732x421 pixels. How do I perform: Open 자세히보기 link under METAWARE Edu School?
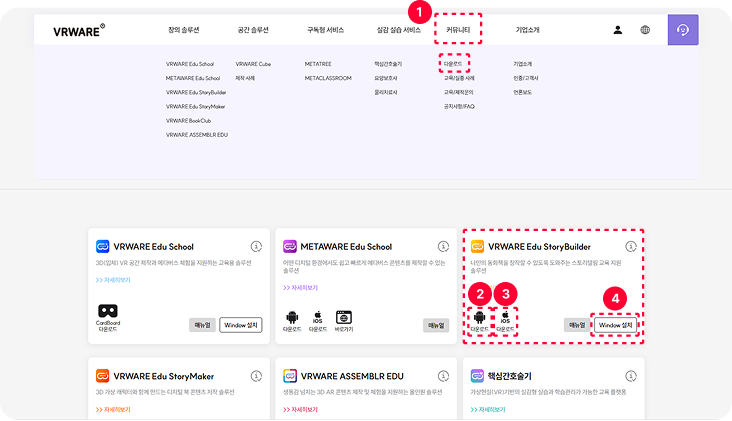pyautogui.click(x=302, y=286)
